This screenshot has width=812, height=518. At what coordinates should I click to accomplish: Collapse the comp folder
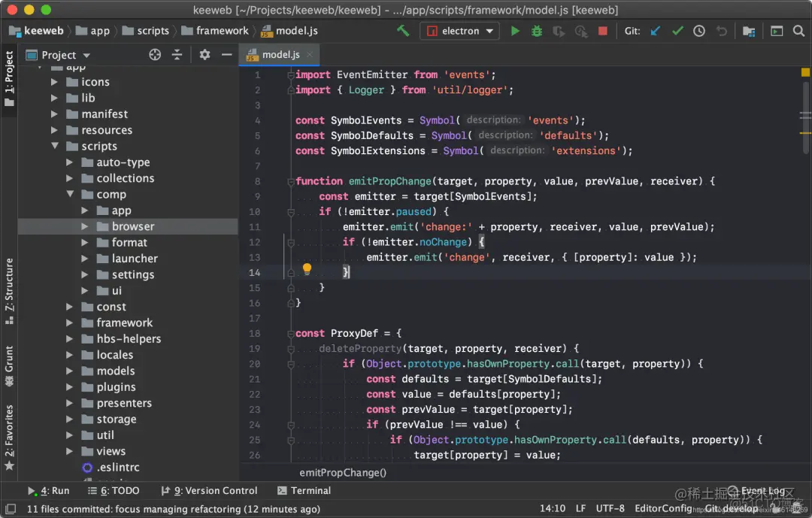tap(70, 194)
